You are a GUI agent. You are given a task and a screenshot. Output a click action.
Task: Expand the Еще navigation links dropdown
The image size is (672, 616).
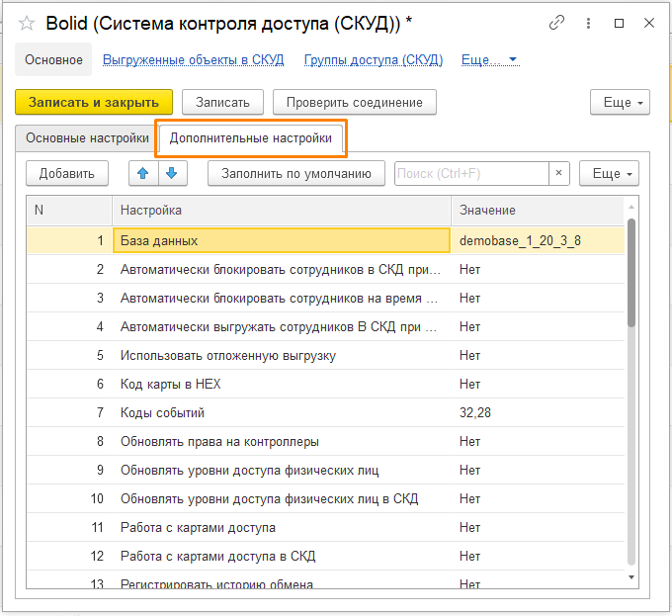490,59
